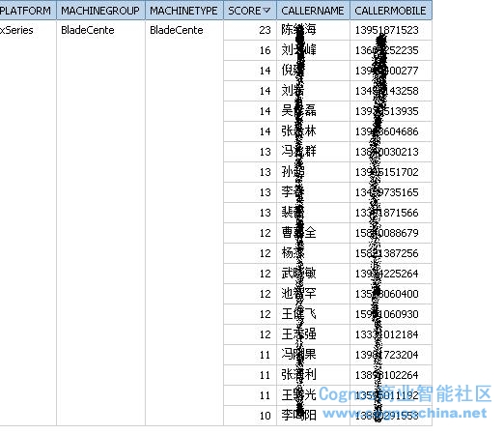Select the mobile number ending in 387256
The width and height of the screenshot is (504, 434).
[x=386, y=253]
